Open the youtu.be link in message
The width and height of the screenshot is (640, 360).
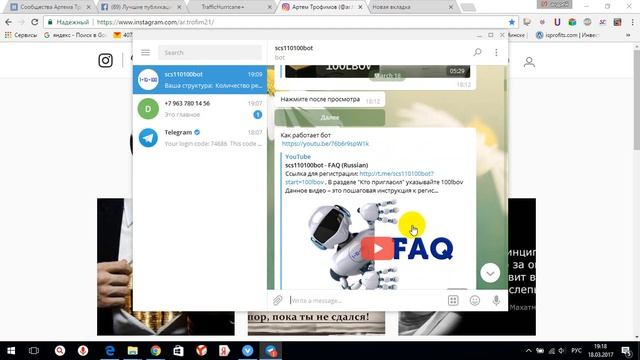[x=325, y=144]
